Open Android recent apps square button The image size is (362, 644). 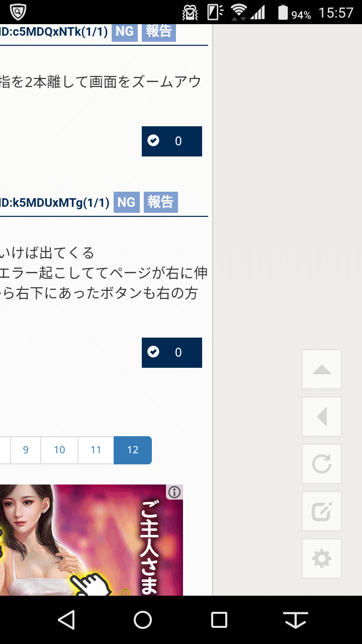[219, 620]
